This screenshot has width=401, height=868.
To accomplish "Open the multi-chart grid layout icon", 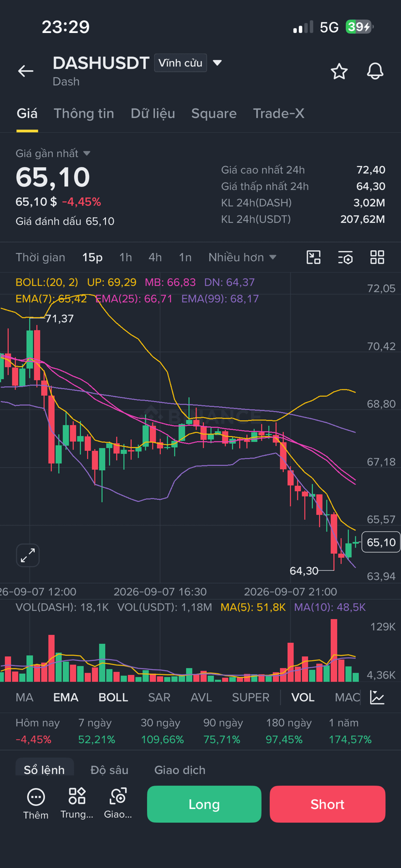I will coord(377,257).
